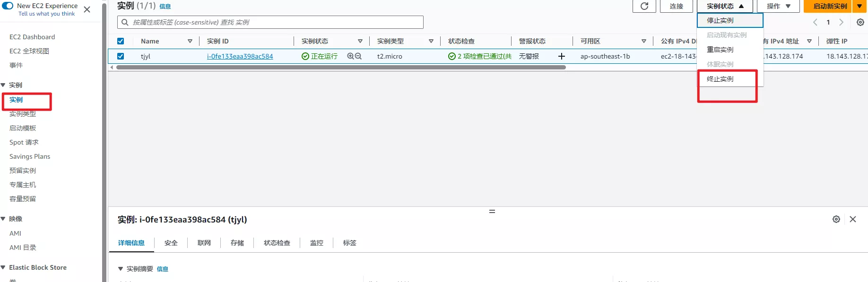
Task: Click the zoom-out filter icon beside 正在运行
Action: 358,56
